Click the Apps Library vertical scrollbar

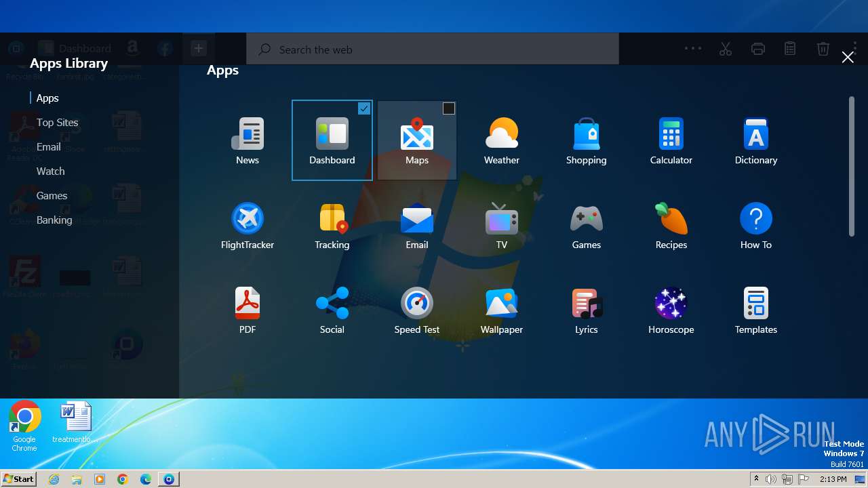click(x=852, y=166)
